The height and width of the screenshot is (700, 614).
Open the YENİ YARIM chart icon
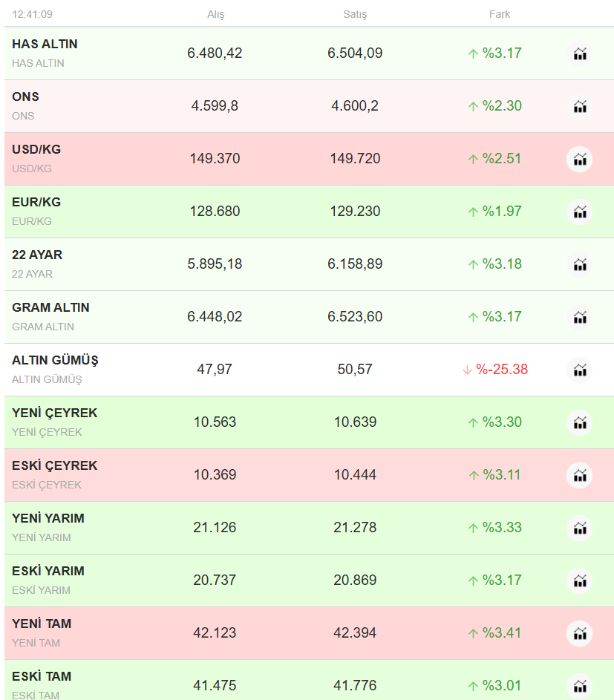(580, 528)
